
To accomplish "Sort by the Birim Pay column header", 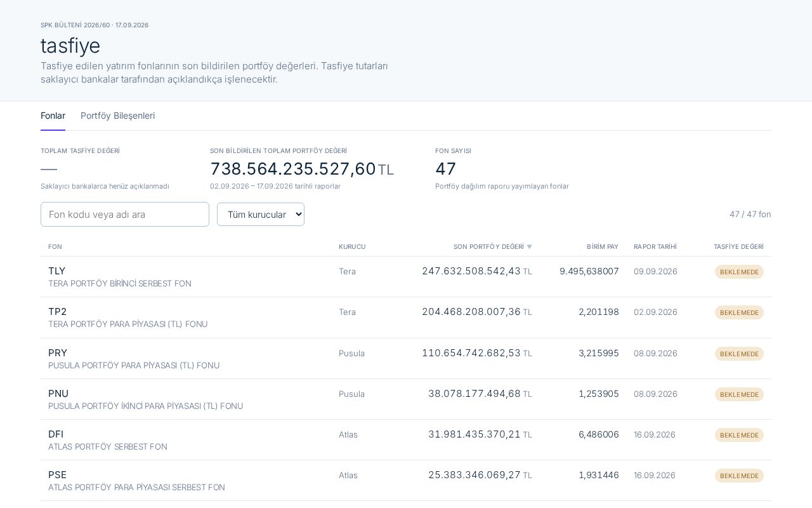I will click(x=603, y=246).
